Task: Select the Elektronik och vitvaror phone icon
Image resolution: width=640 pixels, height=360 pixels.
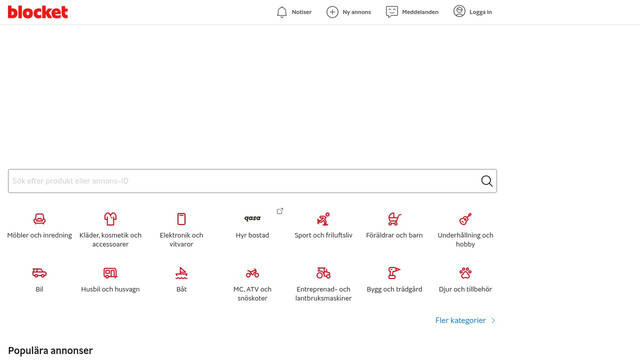Action: 181,219
